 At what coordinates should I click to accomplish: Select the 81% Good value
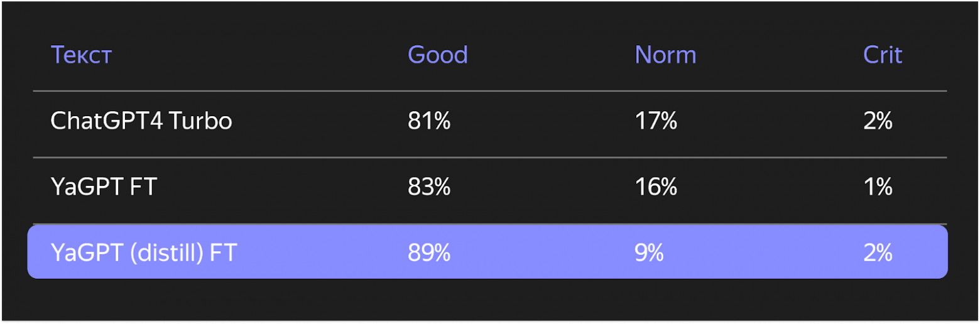tap(429, 121)
